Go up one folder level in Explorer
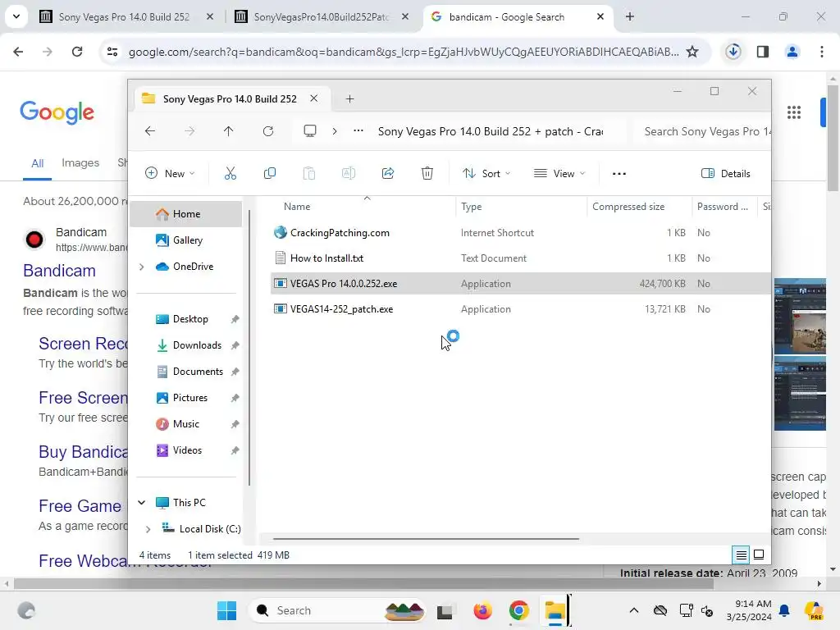 (x=228, y=131)
